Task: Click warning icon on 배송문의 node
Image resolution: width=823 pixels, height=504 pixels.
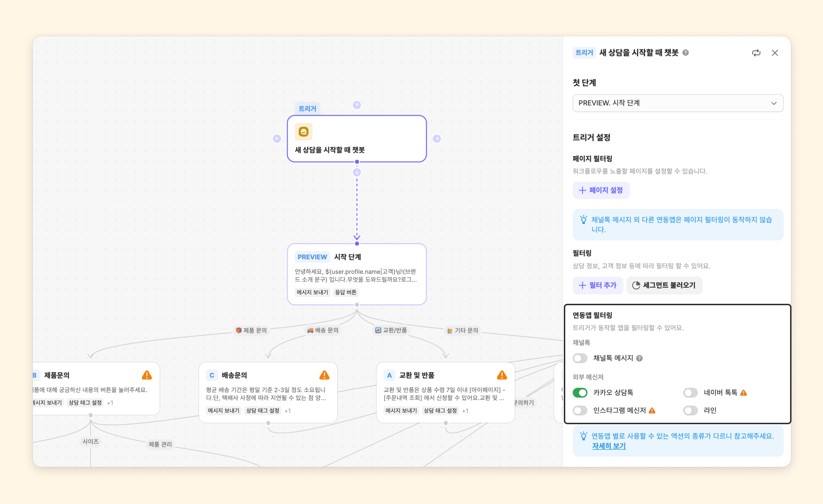Action: pos(324,375)
